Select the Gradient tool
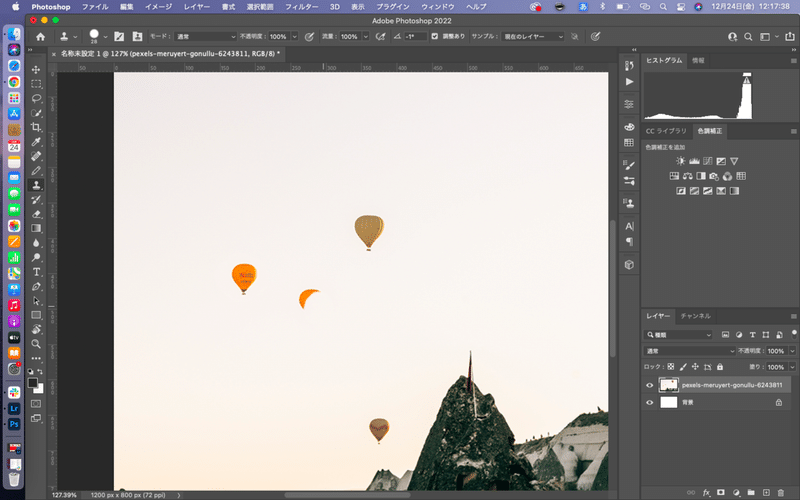This screenshot has width=800, height=500. [36, 228]
